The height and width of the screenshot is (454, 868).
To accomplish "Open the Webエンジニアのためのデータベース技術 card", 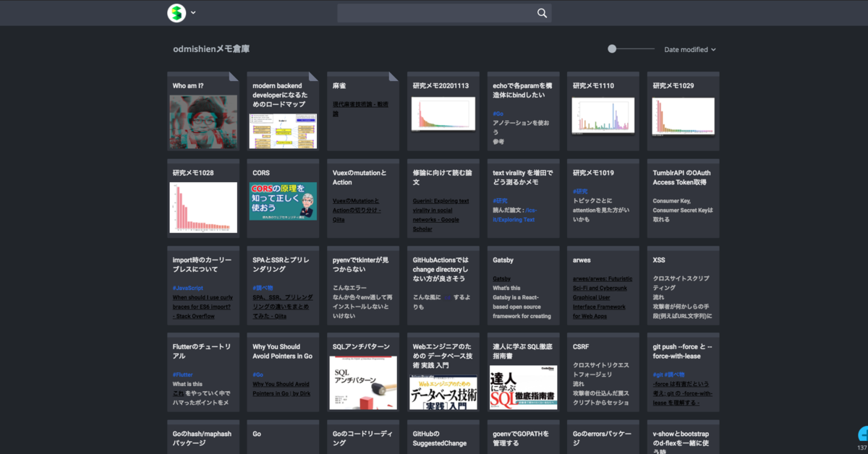I will click(x=443, y=372).
